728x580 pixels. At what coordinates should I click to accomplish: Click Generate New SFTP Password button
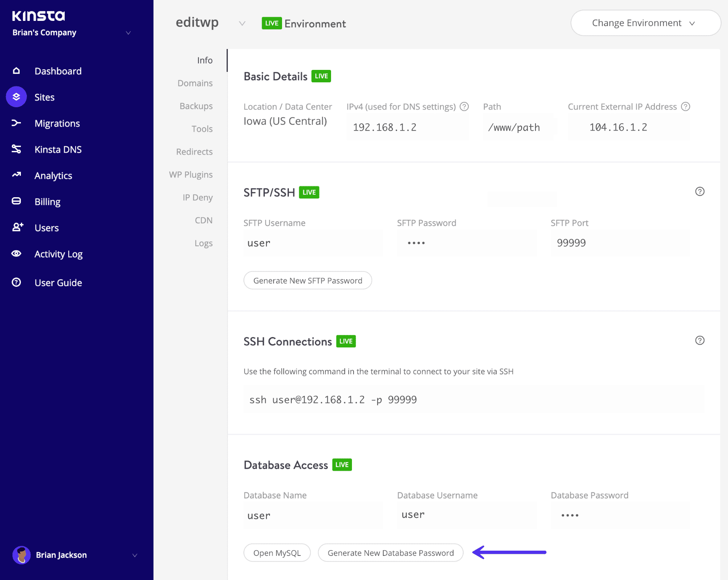(308, 280)
